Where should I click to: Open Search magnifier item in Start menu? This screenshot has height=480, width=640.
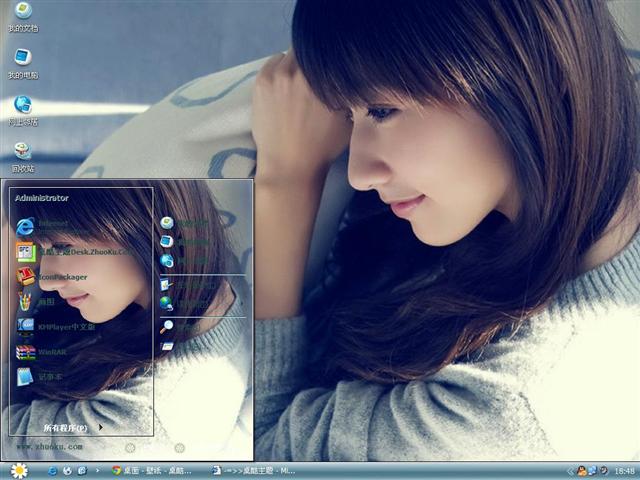point(180,327)
